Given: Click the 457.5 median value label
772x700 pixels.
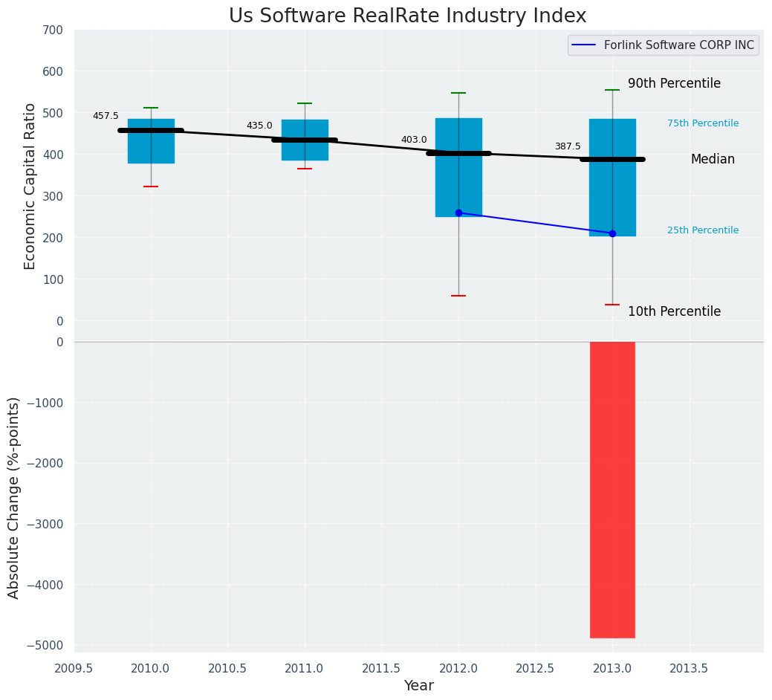Looking at the screenshot, I should point(106,116).
